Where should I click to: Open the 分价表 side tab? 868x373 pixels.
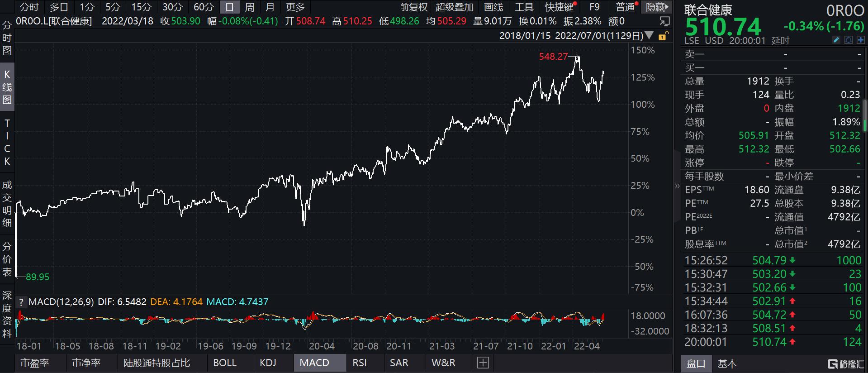tap(7, 258)
